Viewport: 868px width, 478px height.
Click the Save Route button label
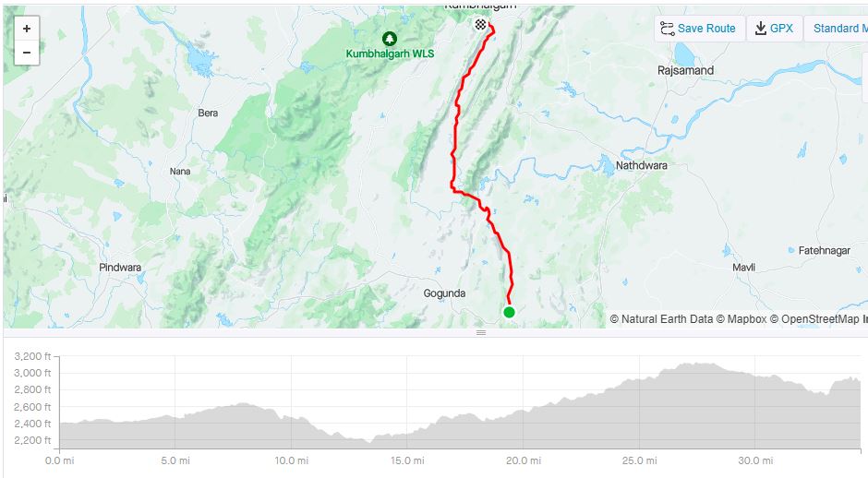point(706,29)
